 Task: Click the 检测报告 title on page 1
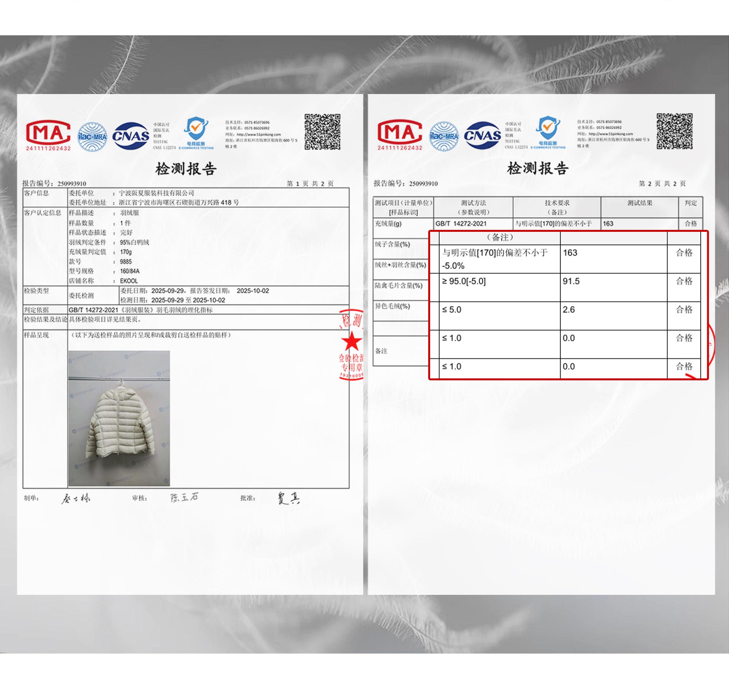pyautogui.click(x=186, y=169)
